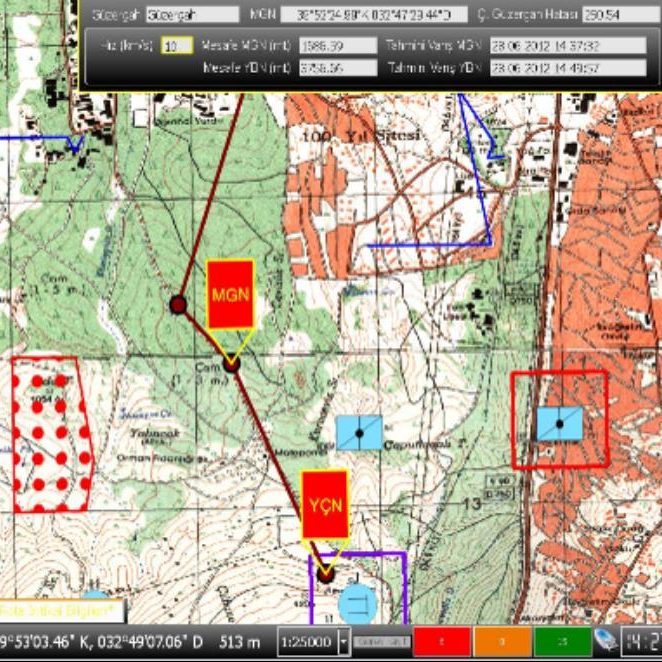Image resolution: width=662 pixels, height=662 pixels.
Task: Click the red MGN waypoint marker
Action: click(230, 294)
